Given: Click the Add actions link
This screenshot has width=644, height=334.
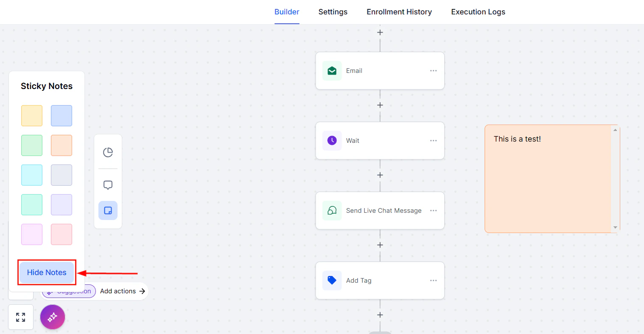Looking at the screenshot, I should point(118,291).
